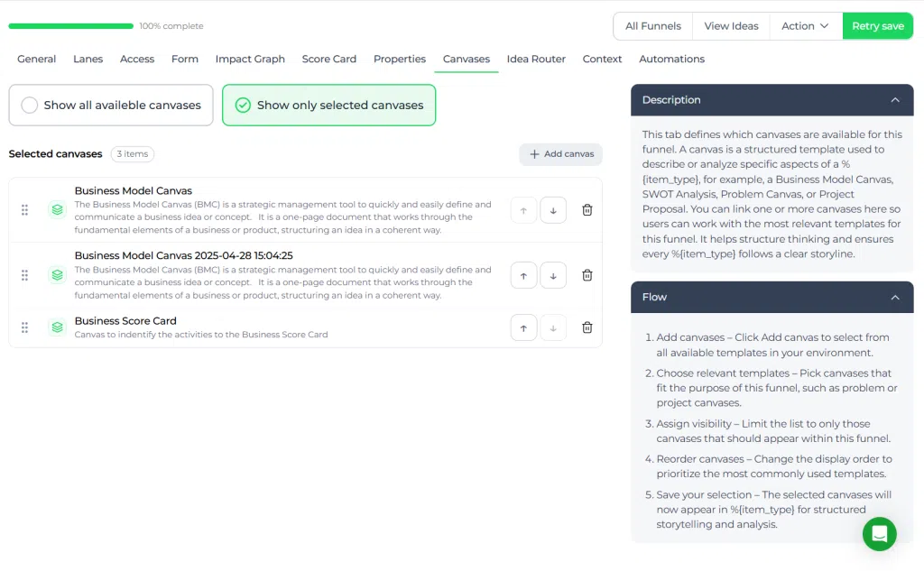This screenshot has height=571, width=924.
Task: Click the down arrow for Business Score Card
Action: click(553, 327)
